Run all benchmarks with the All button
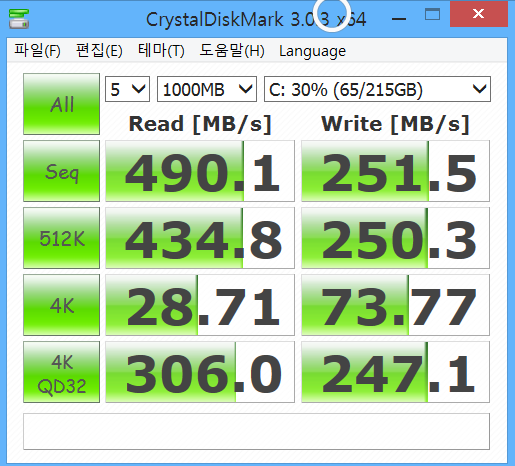The width and height of the screenshot is (515, 466). pos(61,104)
